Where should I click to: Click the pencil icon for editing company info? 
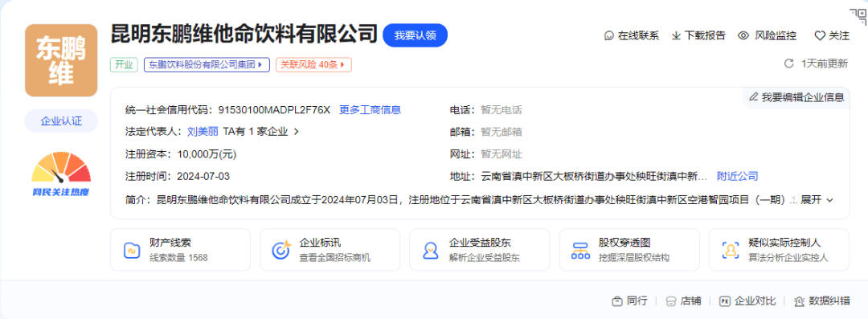(x=753, y=97)
